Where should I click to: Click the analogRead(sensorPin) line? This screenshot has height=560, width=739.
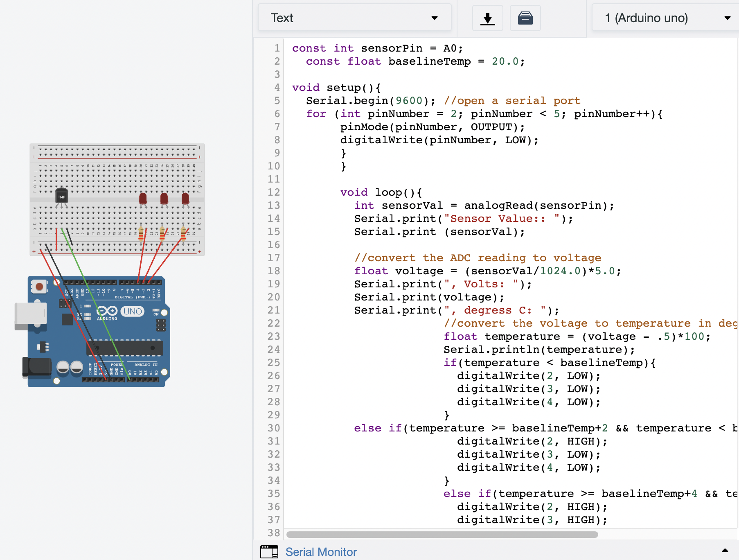[x=484, y=205]
